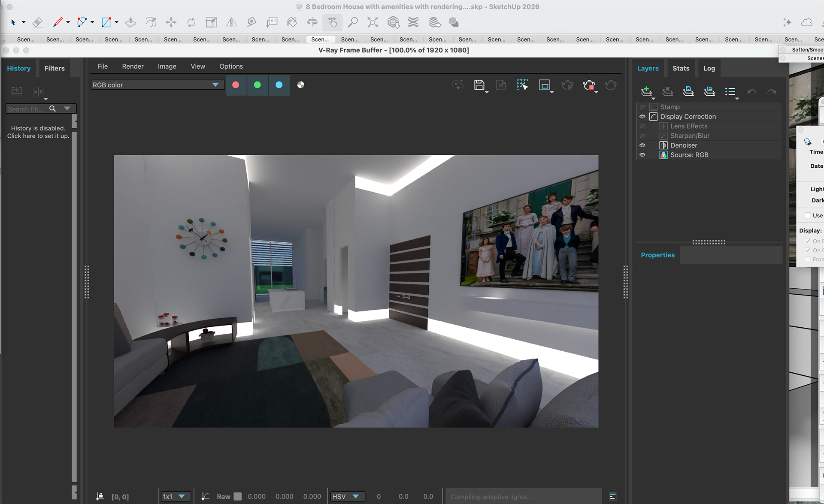
Task: Enable the Lens Effects layer visibility
Action: coord(642,126)
